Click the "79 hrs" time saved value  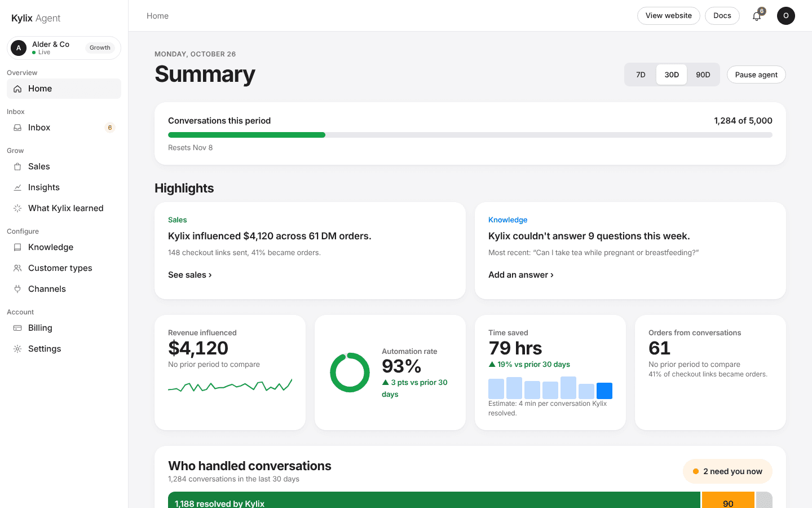(x=515, y=348)
